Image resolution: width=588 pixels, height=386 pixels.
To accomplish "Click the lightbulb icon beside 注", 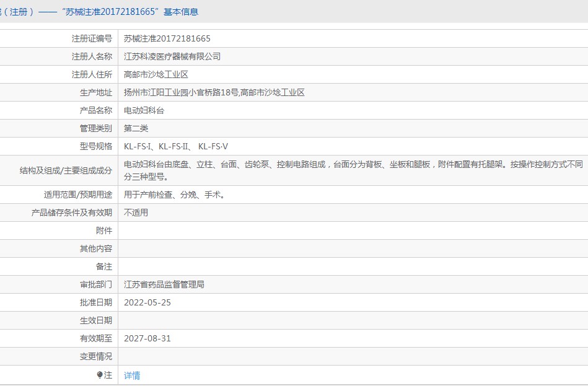I will (x=99, y=375).
